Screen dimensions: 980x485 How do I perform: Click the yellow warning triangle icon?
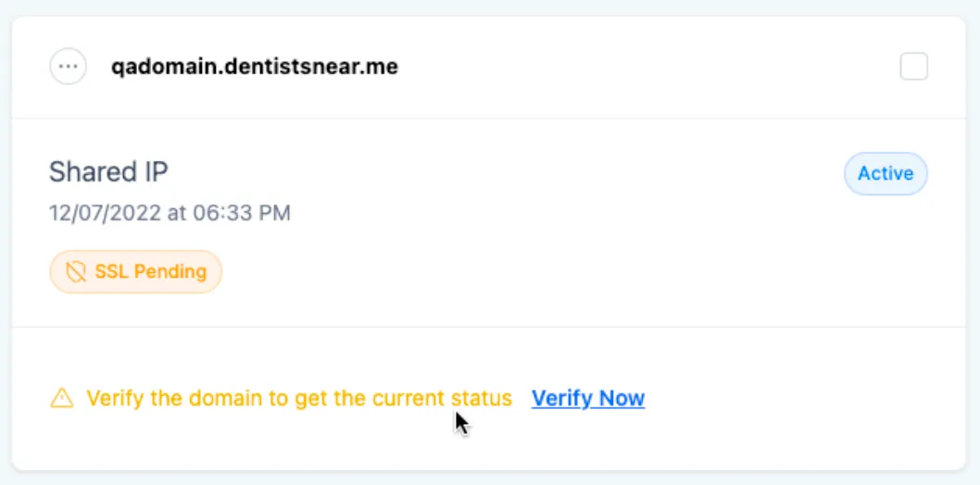point(62,398)
